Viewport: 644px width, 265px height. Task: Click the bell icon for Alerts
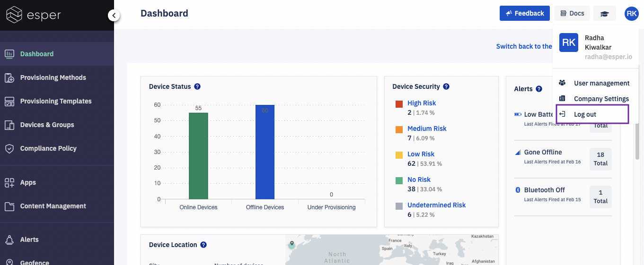click(x=9, y=240)
